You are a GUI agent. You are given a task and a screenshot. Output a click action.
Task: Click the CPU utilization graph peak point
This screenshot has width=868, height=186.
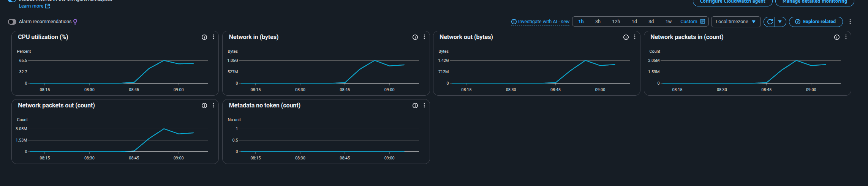click(164, 60)
